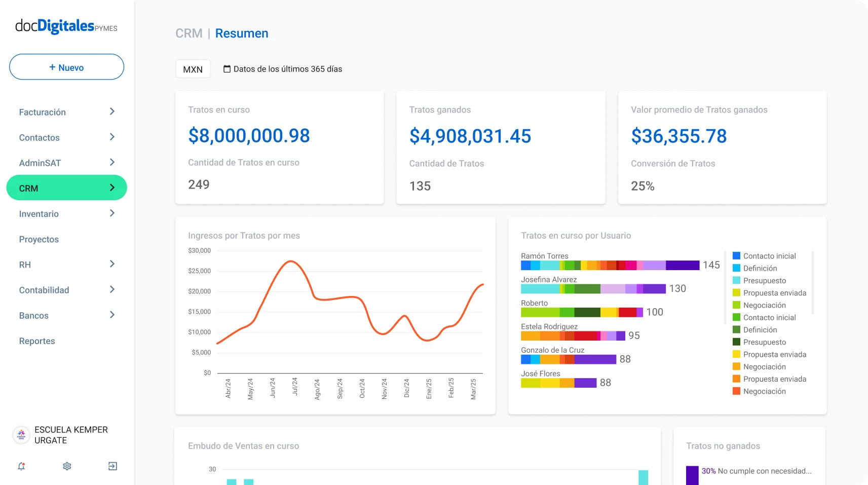Screen dimensions: 868x485
Task: Expand the Contactos chevron
Action: [x=112, y=137]
